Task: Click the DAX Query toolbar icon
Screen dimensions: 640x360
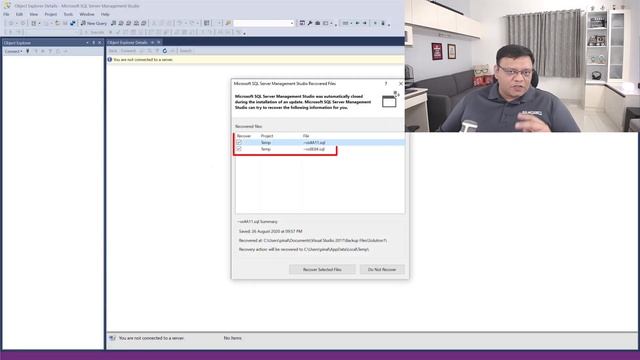Action: (x=143, y=23)
